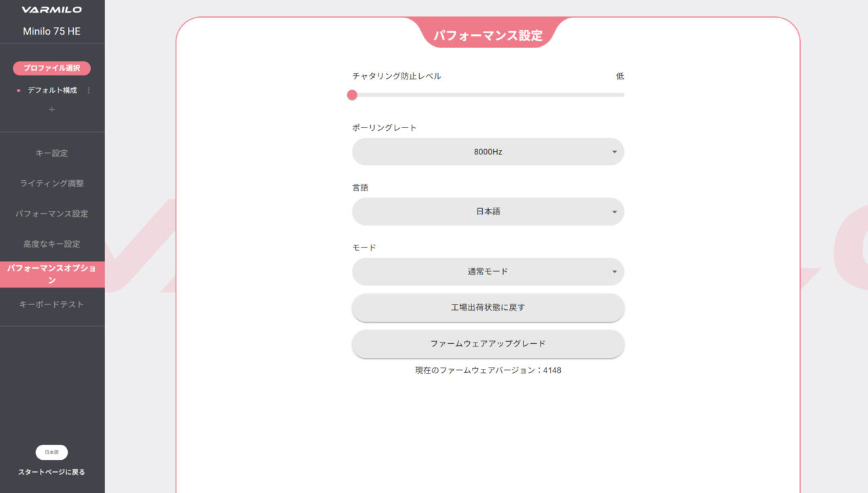Viewport: 868px width, 493px height.
Task: Click the プロファイル選択 pill label
Action: coord(52,68)
